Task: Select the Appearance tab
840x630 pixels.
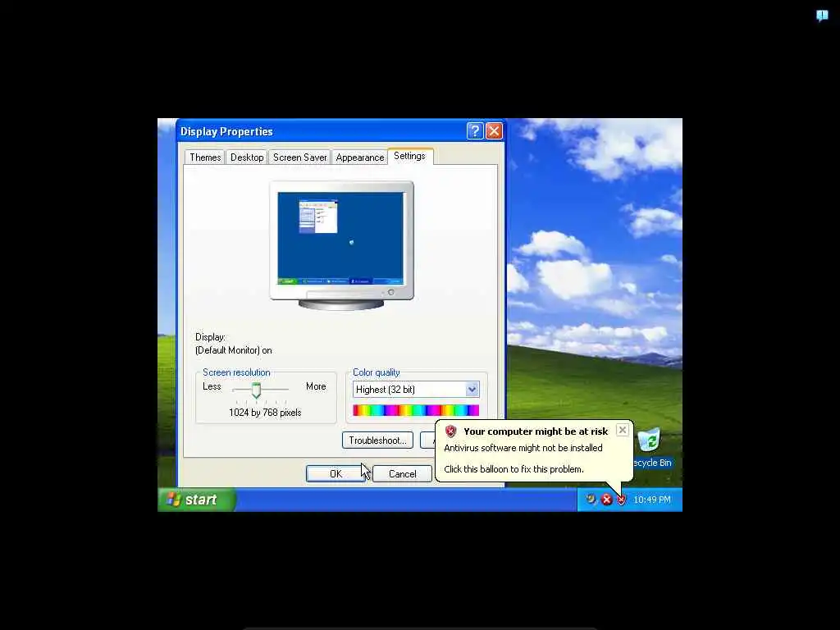Action: [360, 157]
